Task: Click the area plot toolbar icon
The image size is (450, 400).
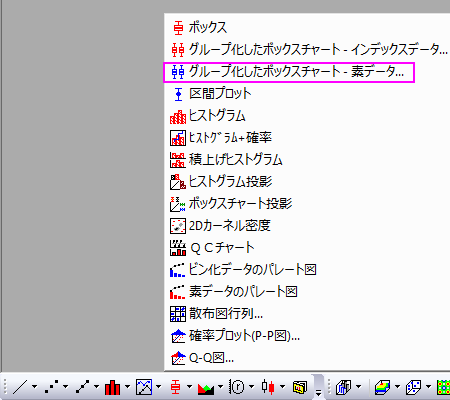Action: (206, 387)
